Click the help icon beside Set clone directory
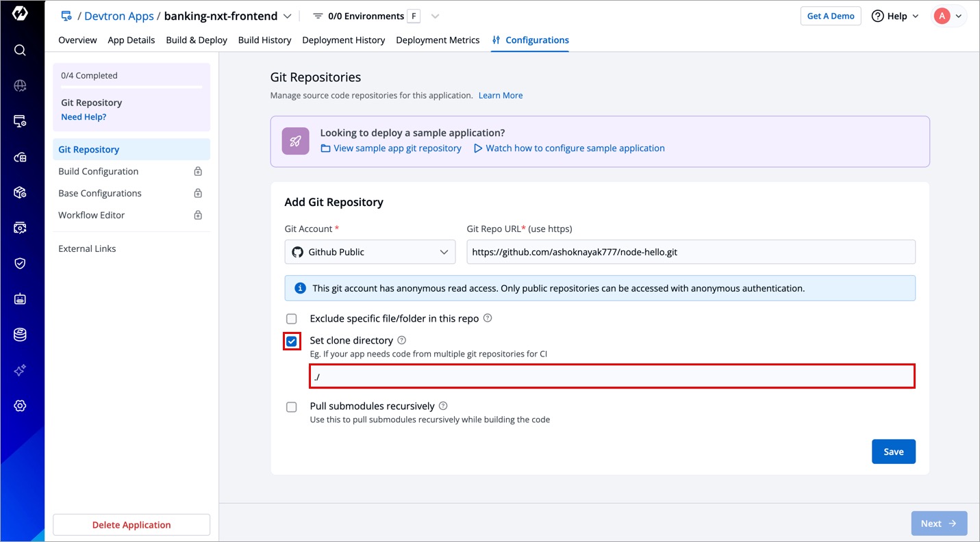Image resolution: width=980 pixels, height=542 pixels. pos(402,340)
